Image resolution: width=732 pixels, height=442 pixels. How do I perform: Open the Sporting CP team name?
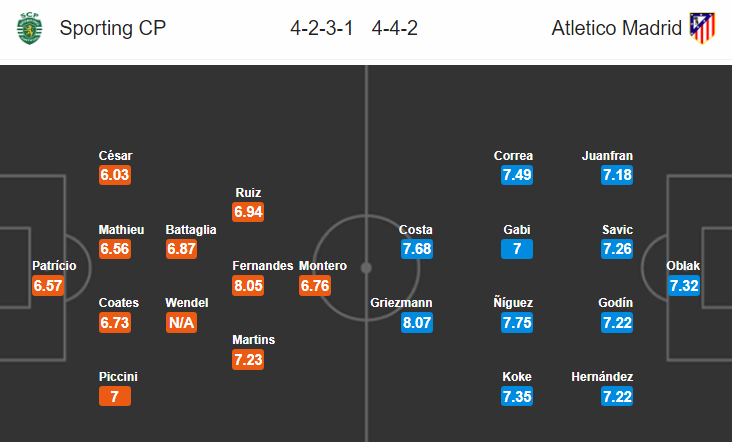(113, 28)
